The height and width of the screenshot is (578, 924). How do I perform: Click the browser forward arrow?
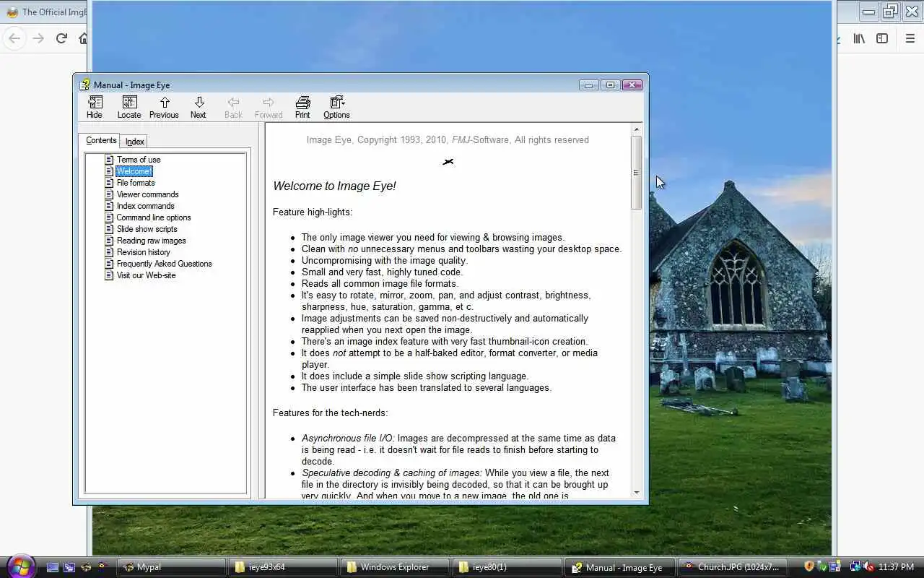pos(38,38)
